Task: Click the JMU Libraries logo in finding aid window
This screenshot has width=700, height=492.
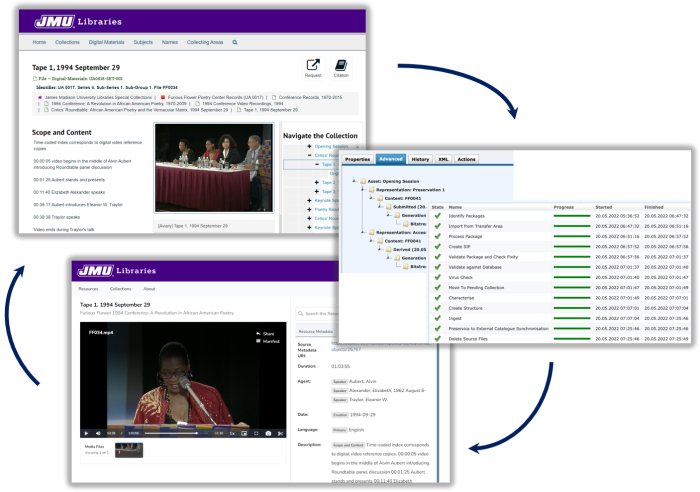Action: [x=78, y=21]
